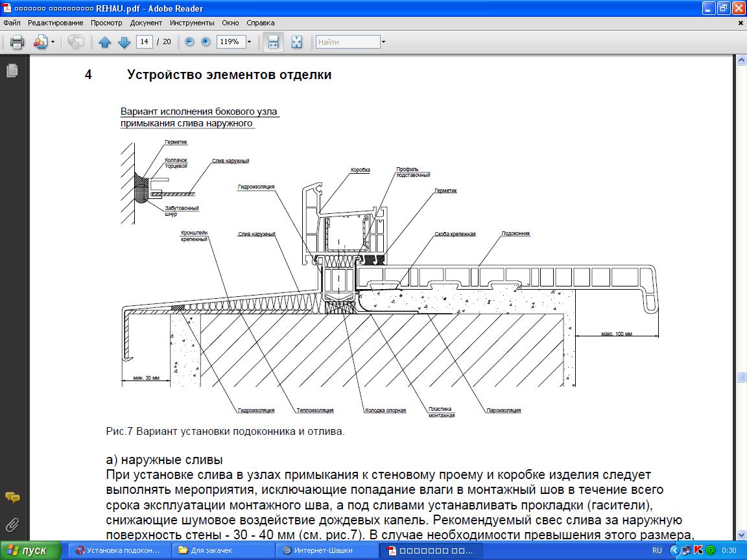
Task: Open the collaborate icon's dropdown arrow
Action: [53, 42]
